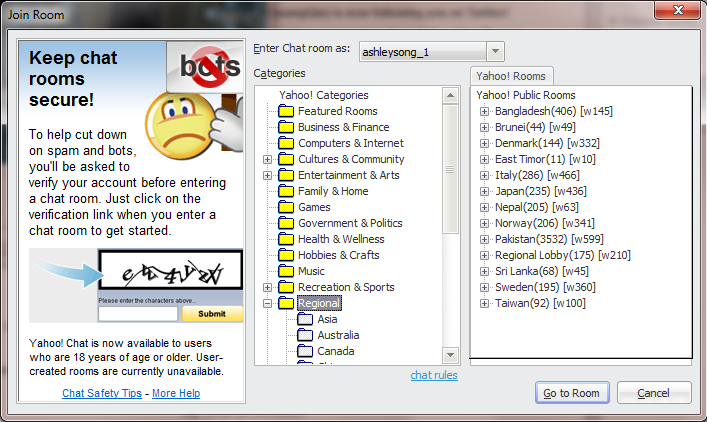Click the Hobbies & Crafts folder icon
The height and width of the screenshot is (422, 707).
286,255
